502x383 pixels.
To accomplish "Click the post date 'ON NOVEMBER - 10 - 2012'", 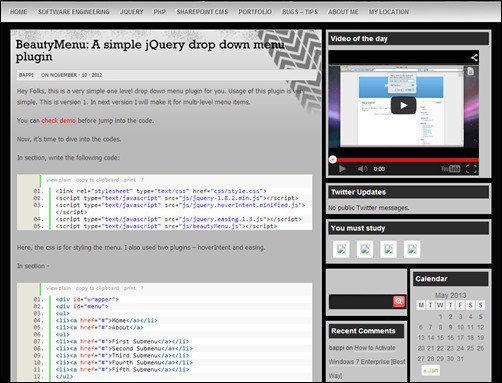I will [x=72, y=75].
